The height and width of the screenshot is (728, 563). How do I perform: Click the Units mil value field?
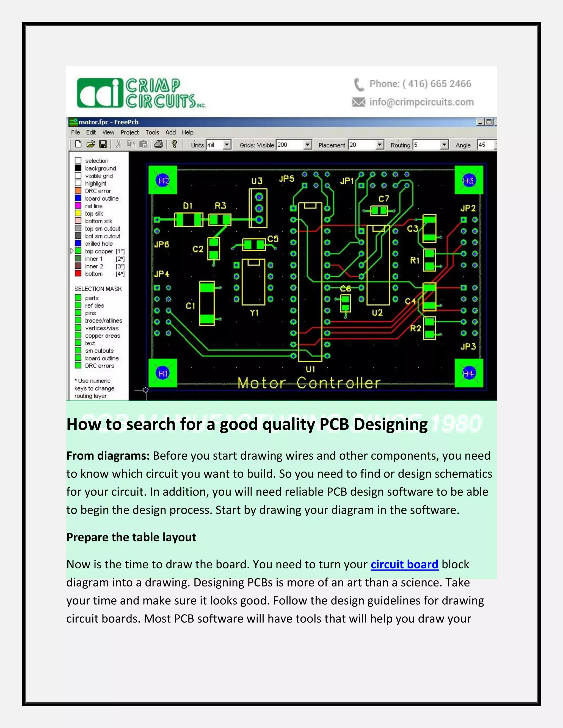point(214,145)
